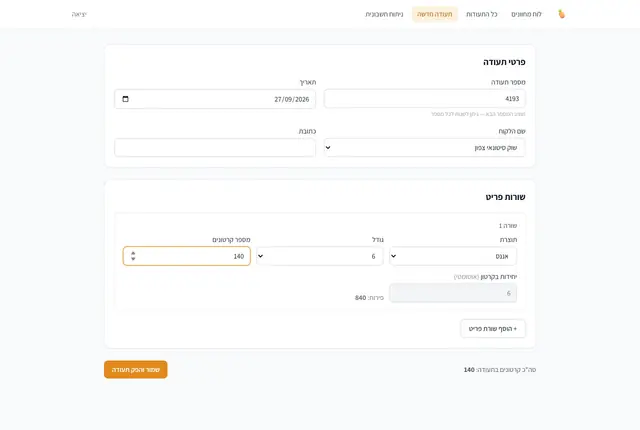Open the גודל size dropdown showing 6
The height and width of the screenshot is (430, 640).
pyautogui.click(x=320, y=256)
